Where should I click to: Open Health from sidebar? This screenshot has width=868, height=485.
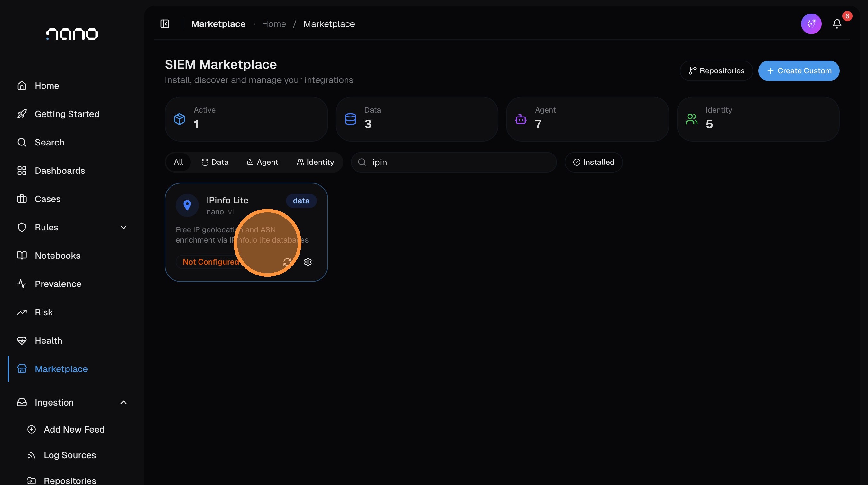click(x=48, y=340)
